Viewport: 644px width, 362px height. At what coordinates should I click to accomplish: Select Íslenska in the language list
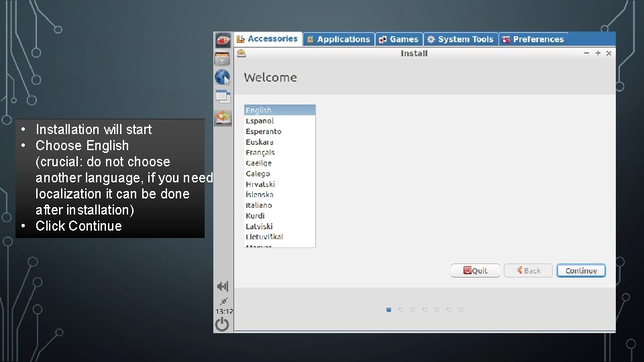(x=280, y=194)
